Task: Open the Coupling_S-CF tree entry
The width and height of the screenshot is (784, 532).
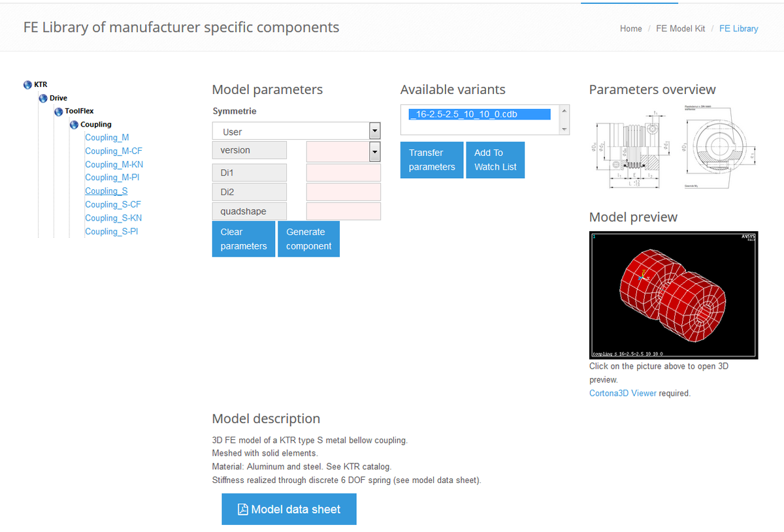Action: click(x=113, y=204)
